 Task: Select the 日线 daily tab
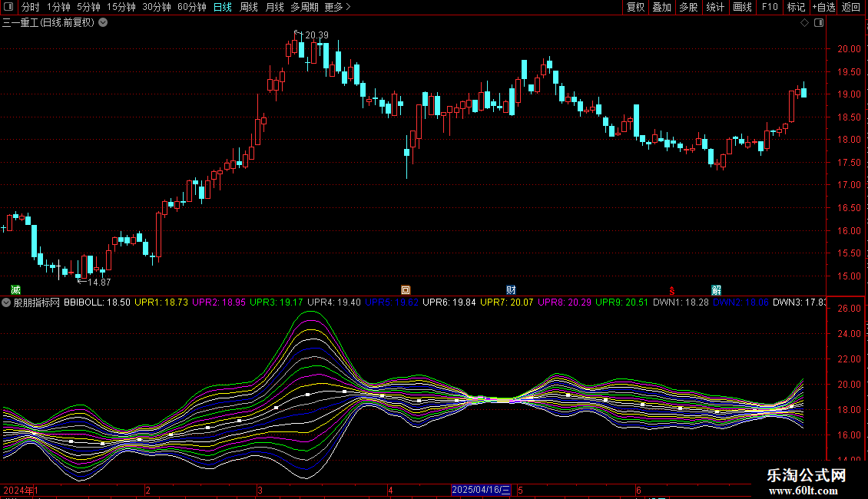[x=223, y=7]
